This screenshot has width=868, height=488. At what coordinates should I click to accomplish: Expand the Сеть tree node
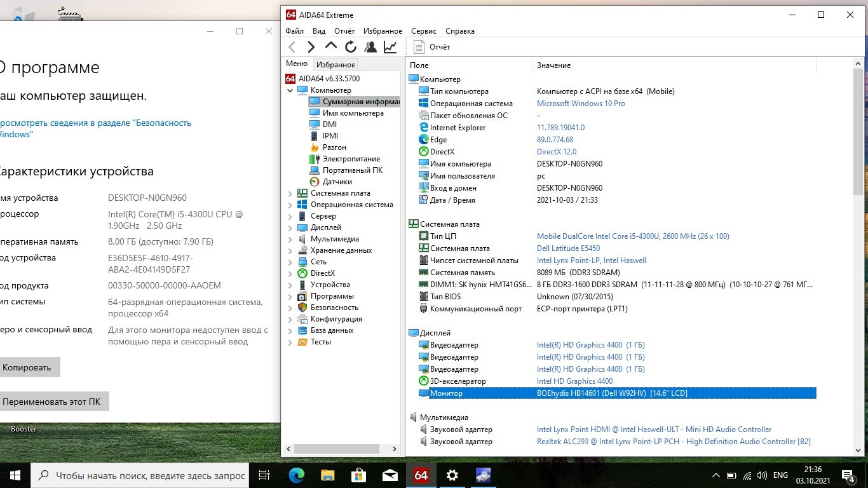tap(290, 262)
